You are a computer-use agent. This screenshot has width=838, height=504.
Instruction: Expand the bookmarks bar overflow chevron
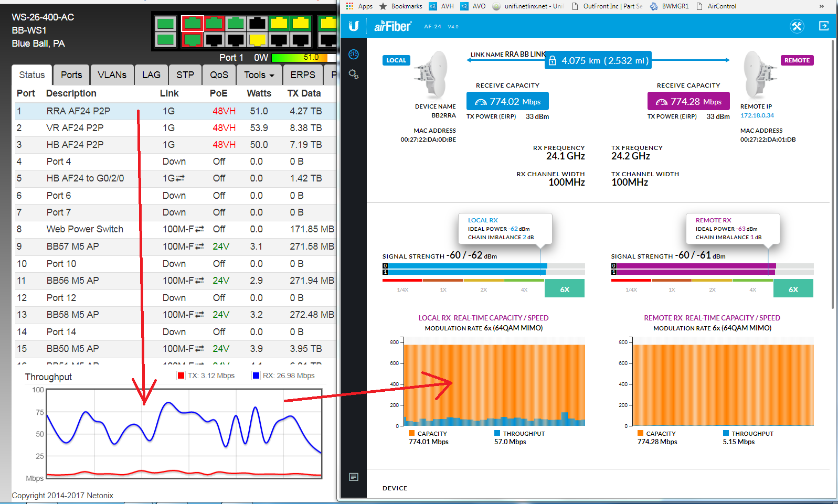click(821, 6)
